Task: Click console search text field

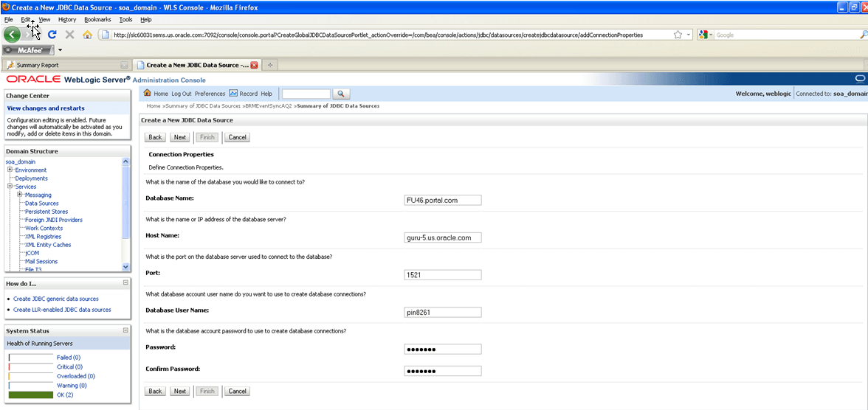Action: tap(306, 94)
